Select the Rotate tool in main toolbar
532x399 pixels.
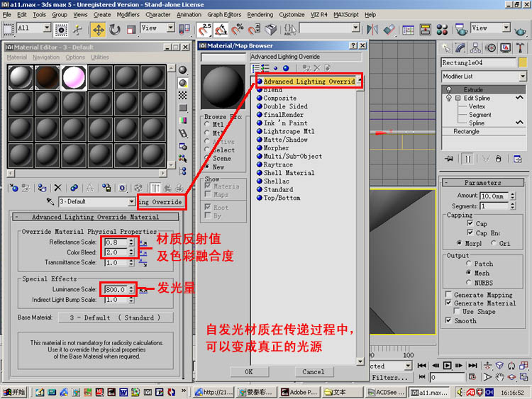tap(115, 30)
